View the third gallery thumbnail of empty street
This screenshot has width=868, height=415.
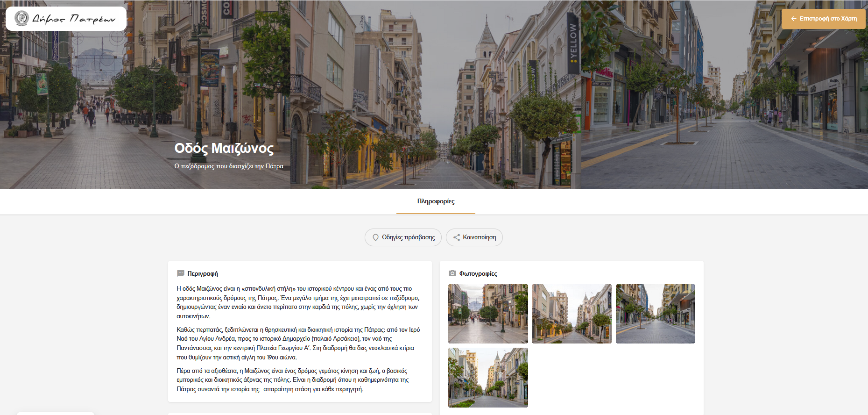655,314
